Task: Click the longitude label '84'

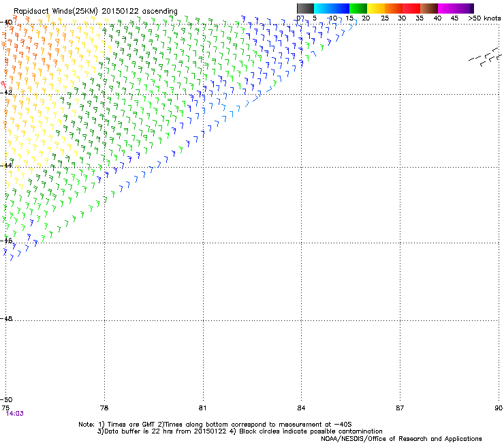Action: (x=301, y=408)
